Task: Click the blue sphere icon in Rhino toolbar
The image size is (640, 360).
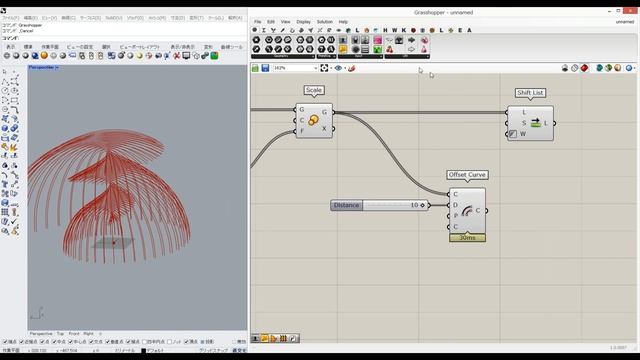Action: 35,56
